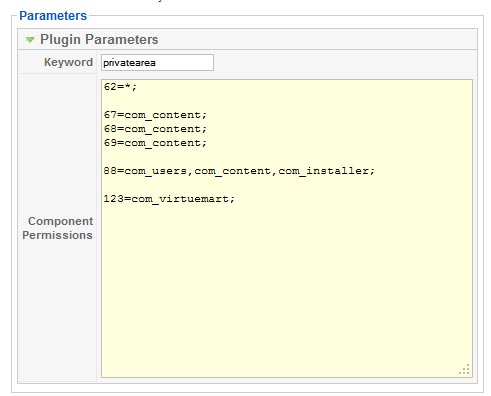Click the line '62=*;'
491x396 pixels.
(x=120, y=87)
